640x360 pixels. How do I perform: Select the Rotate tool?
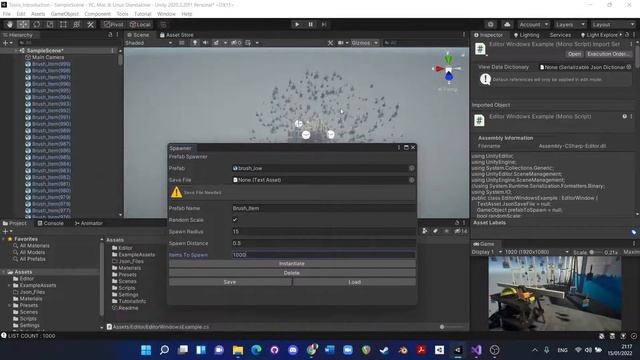click(x=36, y=24)
